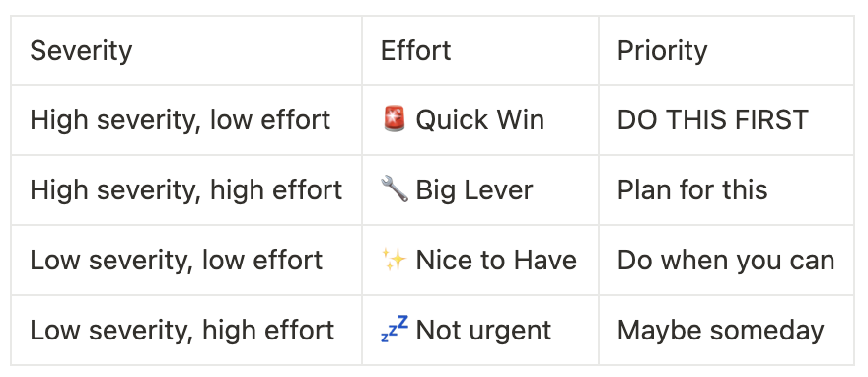Select the Priority column header cell

[726, 50]
